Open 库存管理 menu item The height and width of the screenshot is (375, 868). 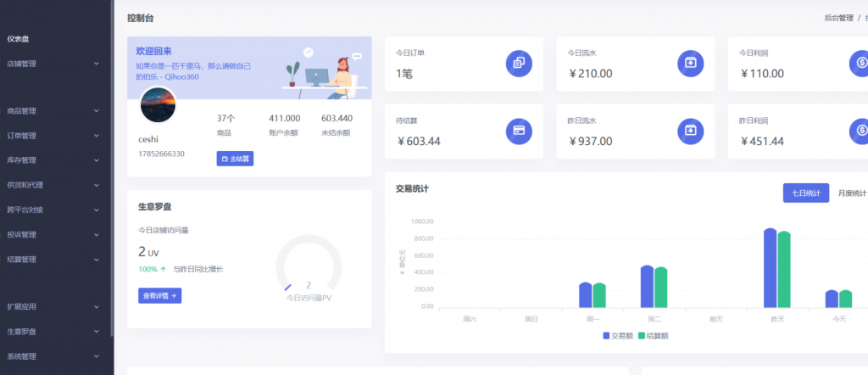[x=21, y=160]
